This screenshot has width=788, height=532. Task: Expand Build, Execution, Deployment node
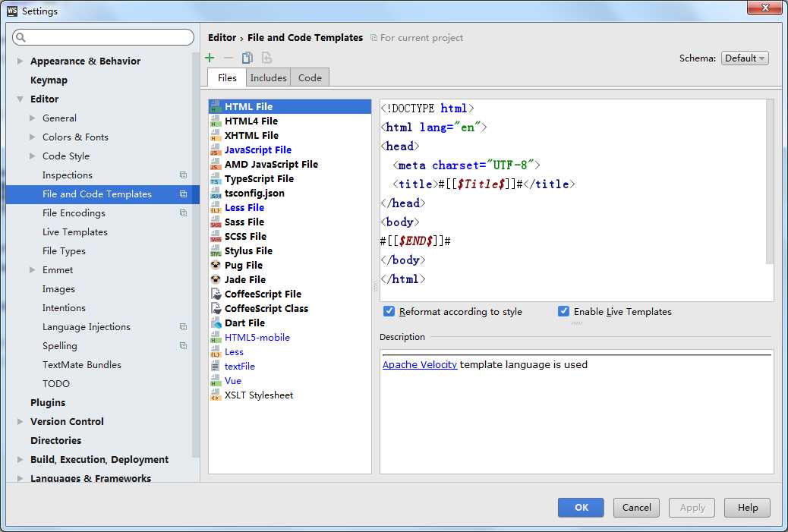click(20, 460)
